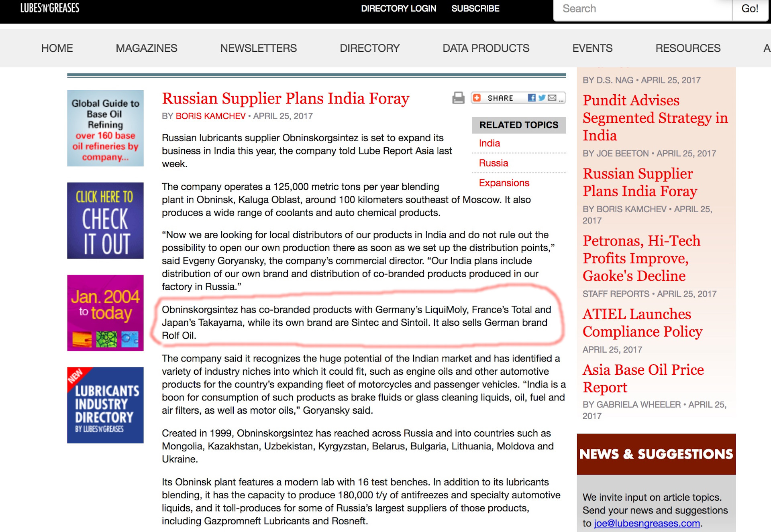
Task: Click the main article headline
Action: [286, 98]
